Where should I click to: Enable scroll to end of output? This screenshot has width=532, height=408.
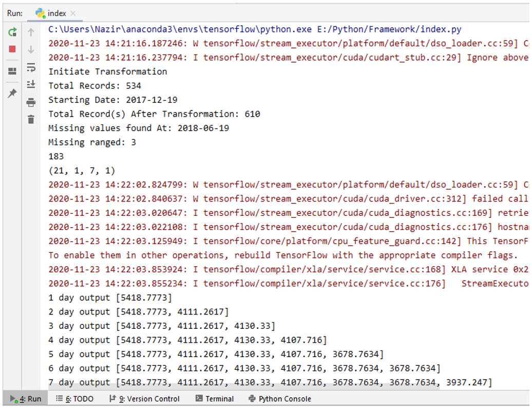31,84
